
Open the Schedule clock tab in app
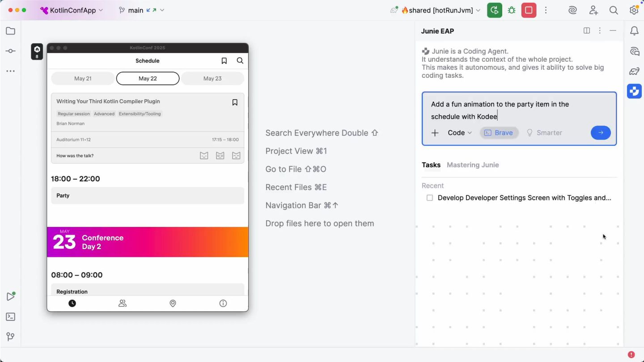pos(72,303)
